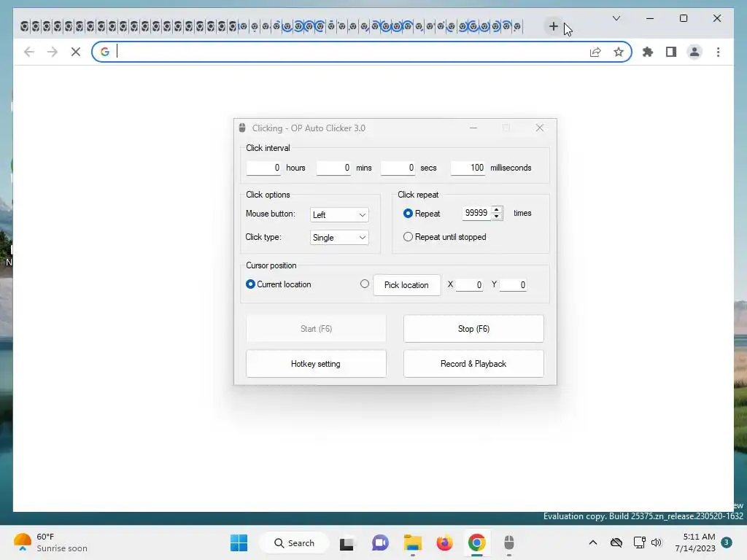
Task: Open the Mouse button dropdown
Action: click(x=339, y=215)
